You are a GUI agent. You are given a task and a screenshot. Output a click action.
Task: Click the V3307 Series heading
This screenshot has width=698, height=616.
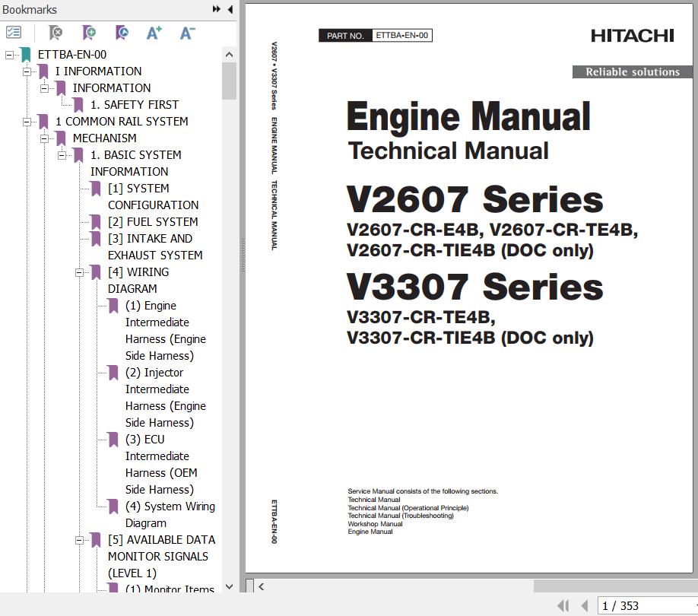click(x=474, y=287)
